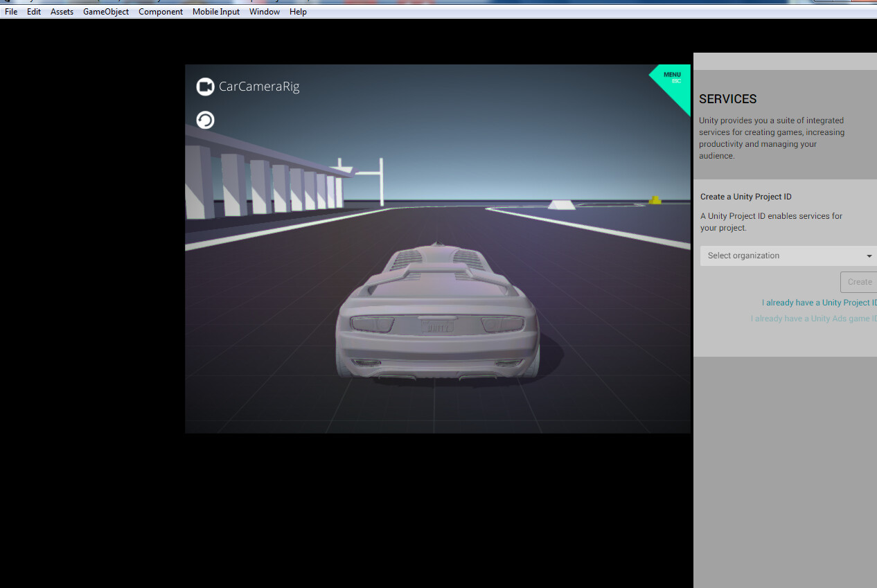Open the Window menu
The image size is (877, 588).
click(265, 12)
